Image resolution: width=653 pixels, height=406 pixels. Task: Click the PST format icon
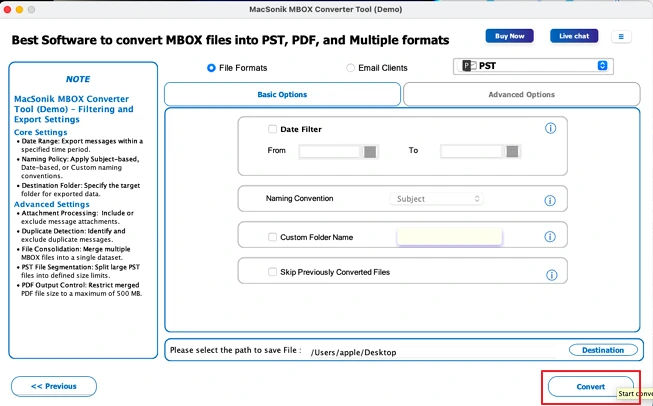[x=469, y=66]
